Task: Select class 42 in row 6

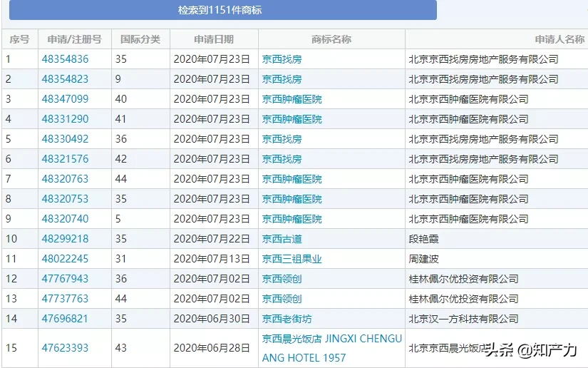Action: coord(120,158)
